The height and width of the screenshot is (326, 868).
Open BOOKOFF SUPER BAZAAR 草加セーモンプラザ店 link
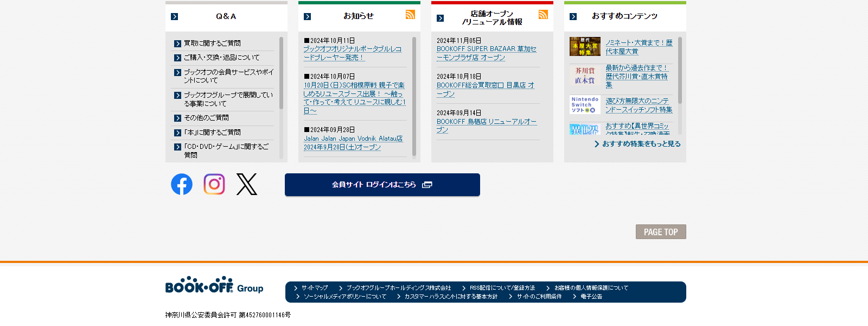[487, 53]
